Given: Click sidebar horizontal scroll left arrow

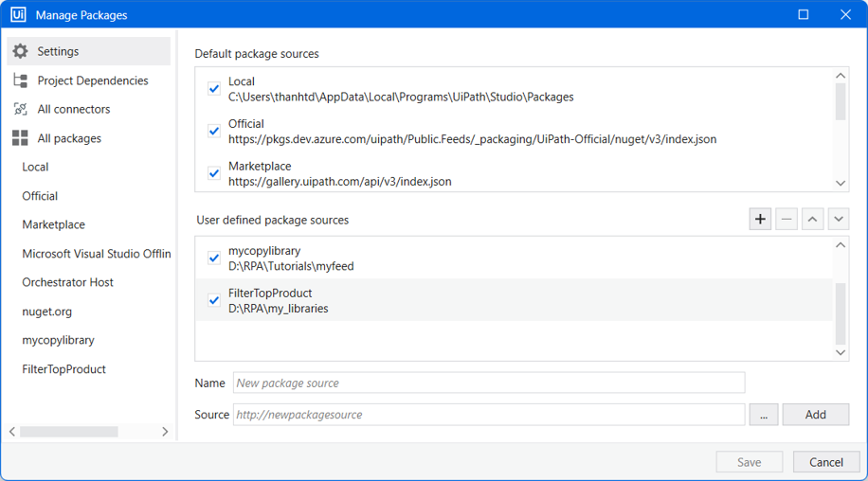Looking at the screenshot, I should click(12, 432).
